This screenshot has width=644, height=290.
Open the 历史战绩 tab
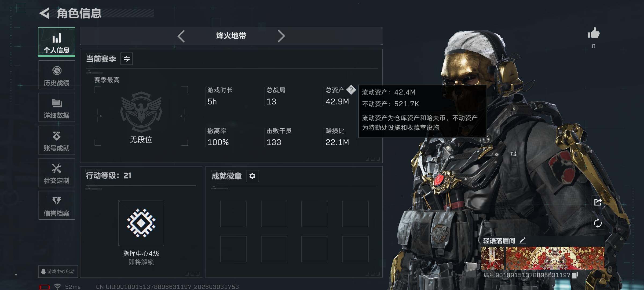point(57,75)
